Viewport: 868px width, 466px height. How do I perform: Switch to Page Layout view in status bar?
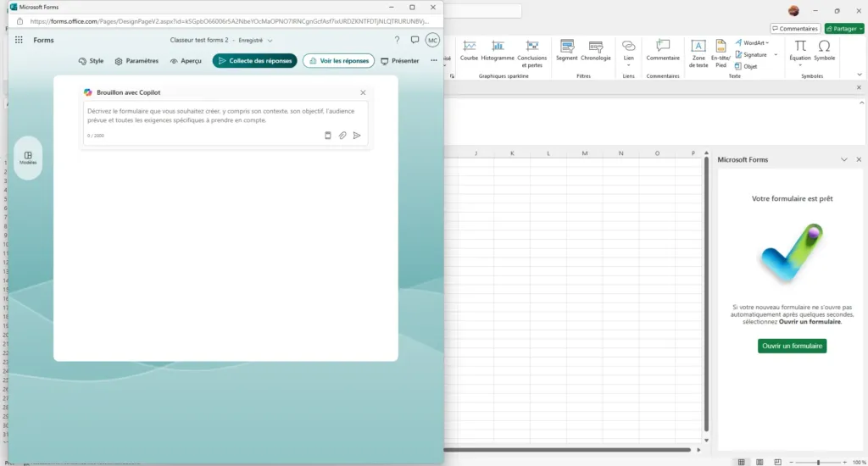[x=759, y=462]
